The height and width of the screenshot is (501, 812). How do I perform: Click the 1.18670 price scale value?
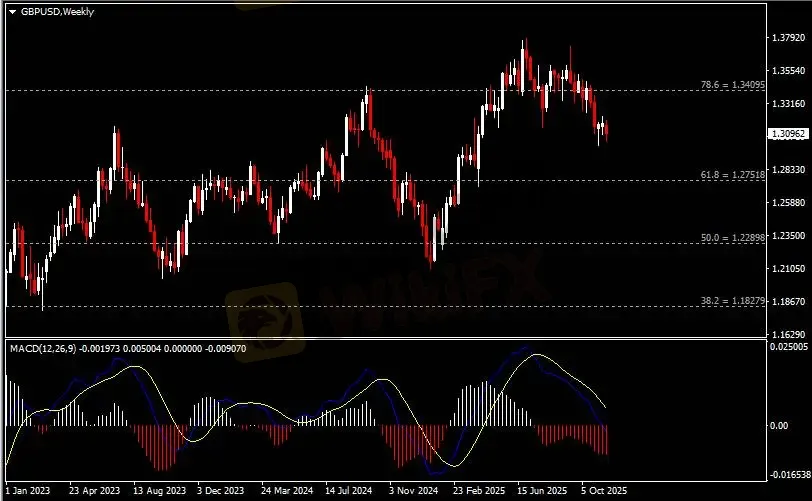(789, 302)
